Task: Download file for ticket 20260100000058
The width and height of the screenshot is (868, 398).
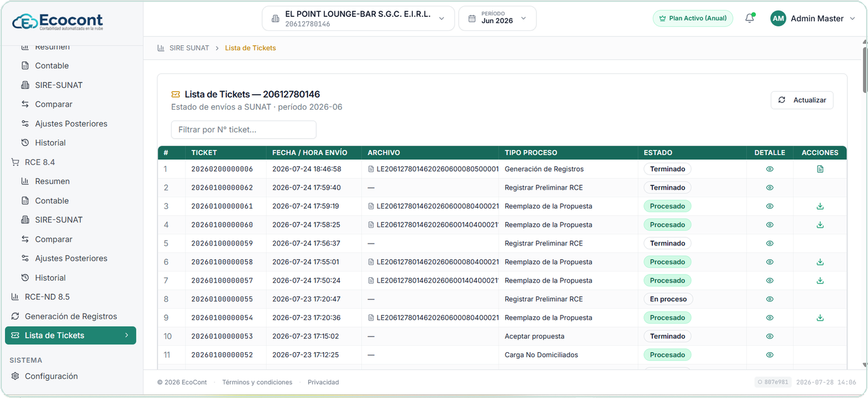Action: pos(820,262)
